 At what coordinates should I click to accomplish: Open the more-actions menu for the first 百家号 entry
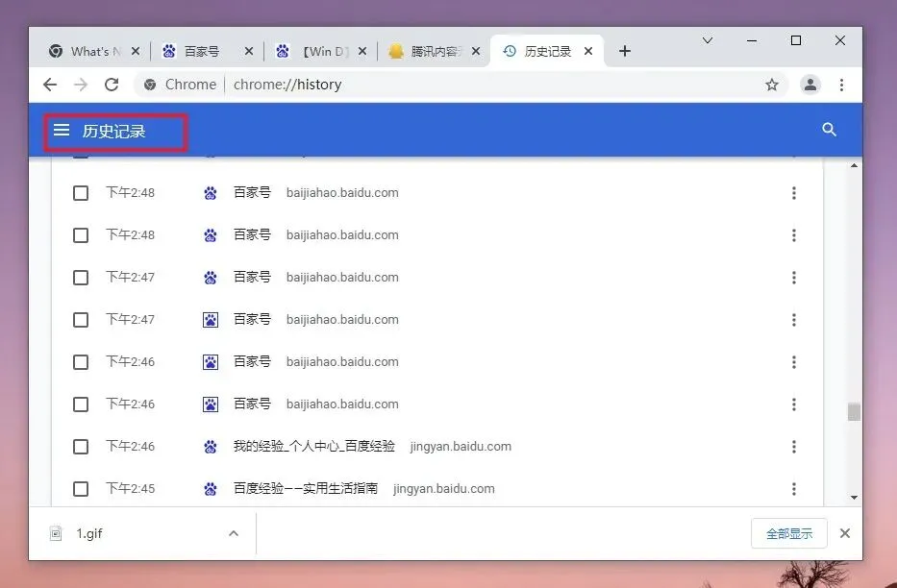(x=794, y=192)
